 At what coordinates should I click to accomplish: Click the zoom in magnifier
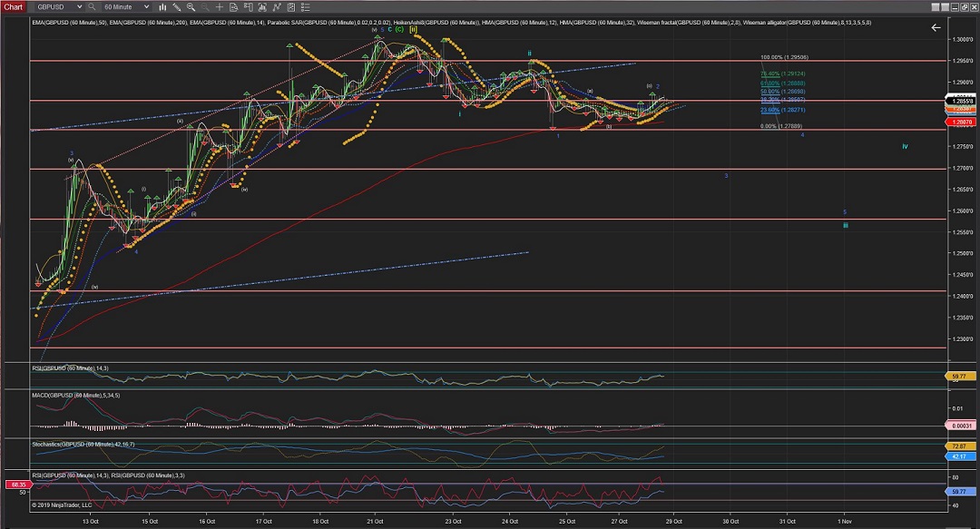pos(191,6)
